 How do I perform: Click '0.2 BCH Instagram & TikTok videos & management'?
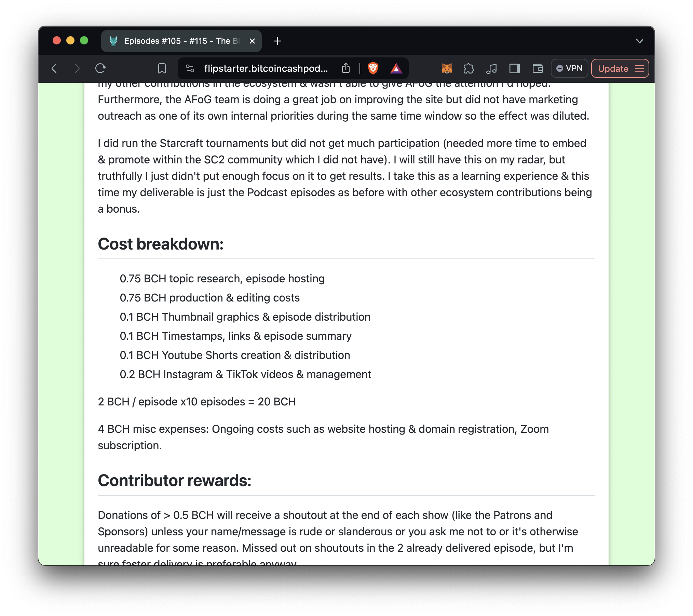pos(245,374)
